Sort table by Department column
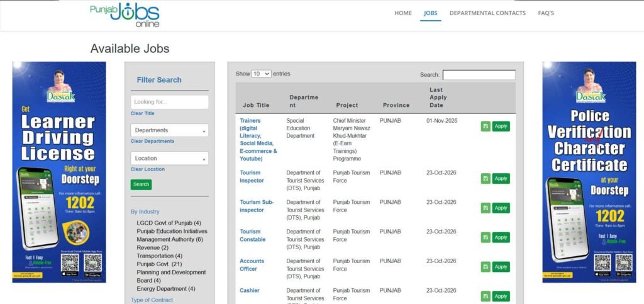The image size is (644, 304). (x=304, y=101)
